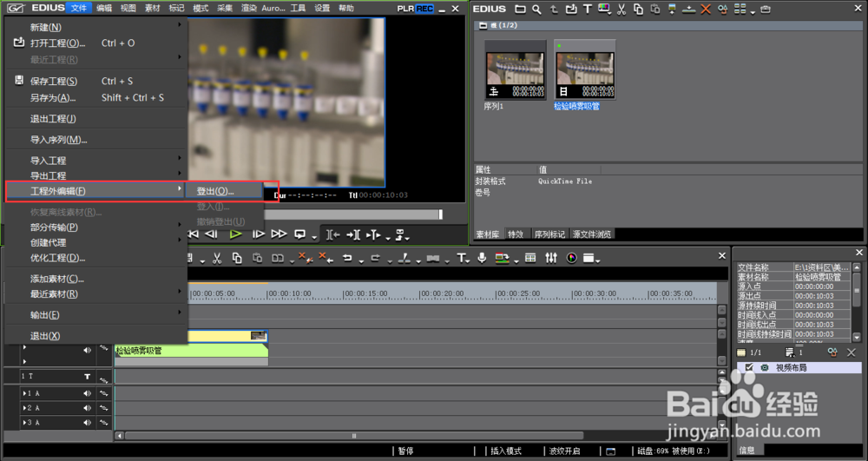Click the scissors cut icon in timeline toolbar
This screenshot has height=461, width=868.
216,258
